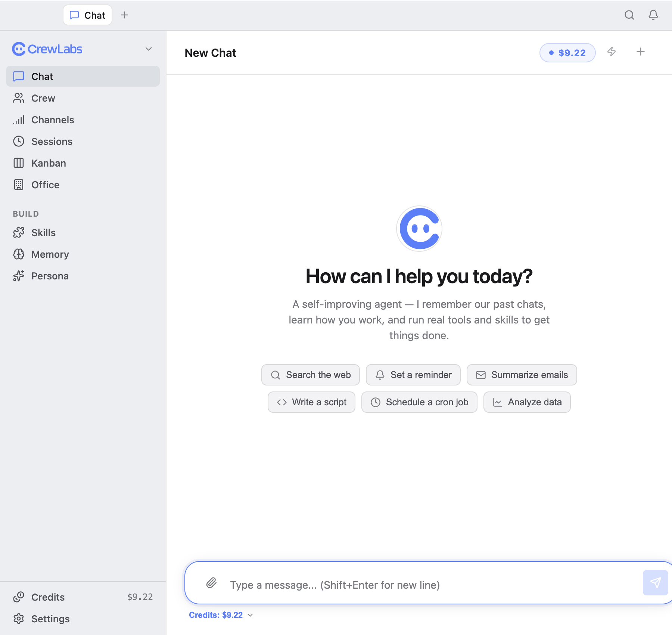Screen dimensions: 672x635
Task: Open Office in the sidebar
Action: point(83,185)
